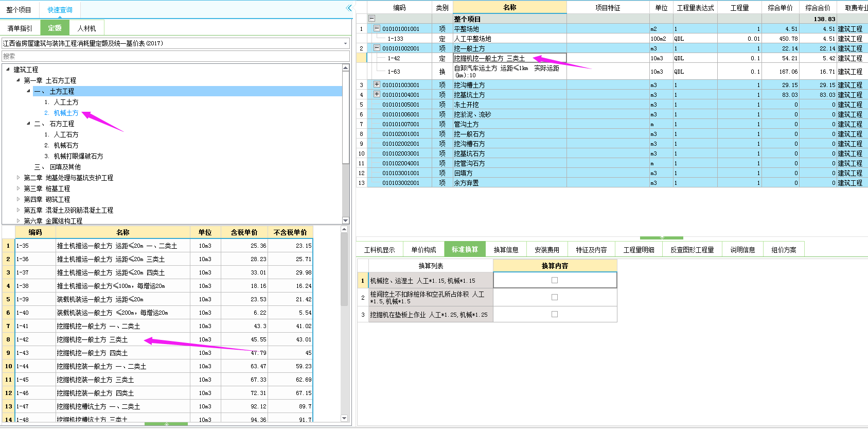Screen dimensions: 868x429
Task: Open the 清单指引 tab
Action: [20, 28]
